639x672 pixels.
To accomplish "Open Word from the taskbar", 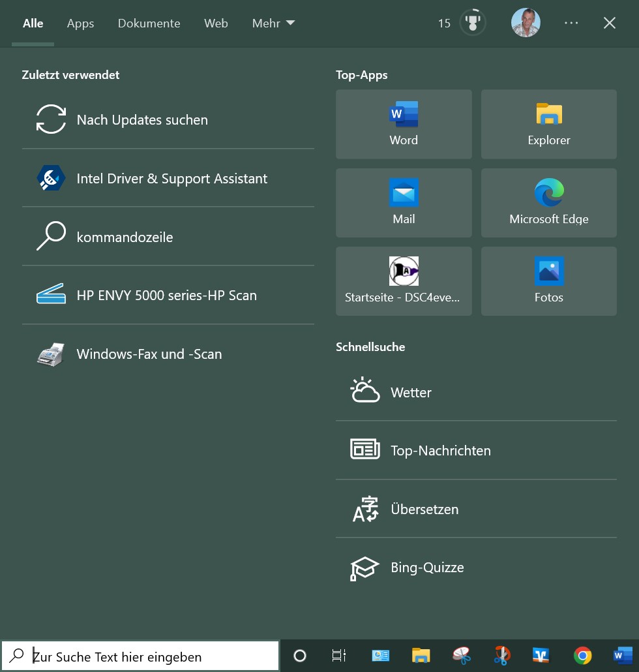I will [623, 655].
